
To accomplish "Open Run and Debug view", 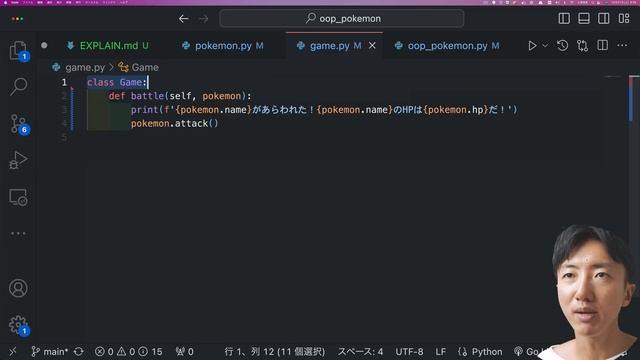I will [x=18, y=160].
